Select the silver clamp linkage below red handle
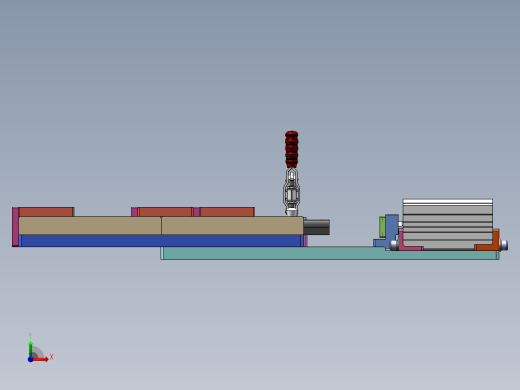520x390 pixels. pos(292,192)
